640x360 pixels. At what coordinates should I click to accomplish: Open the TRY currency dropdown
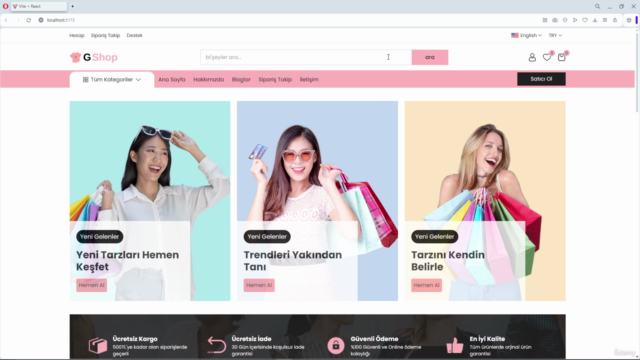click(555, 36)
